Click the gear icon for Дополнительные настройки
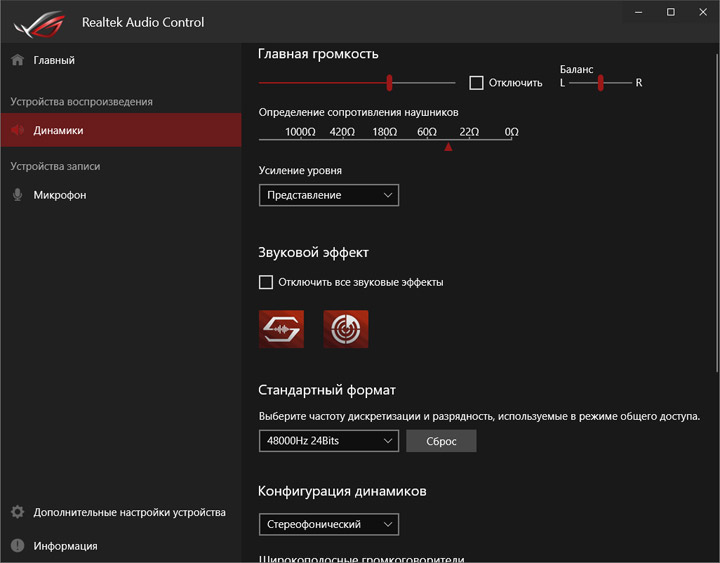The image size is (720, 563). coord(17,512)
